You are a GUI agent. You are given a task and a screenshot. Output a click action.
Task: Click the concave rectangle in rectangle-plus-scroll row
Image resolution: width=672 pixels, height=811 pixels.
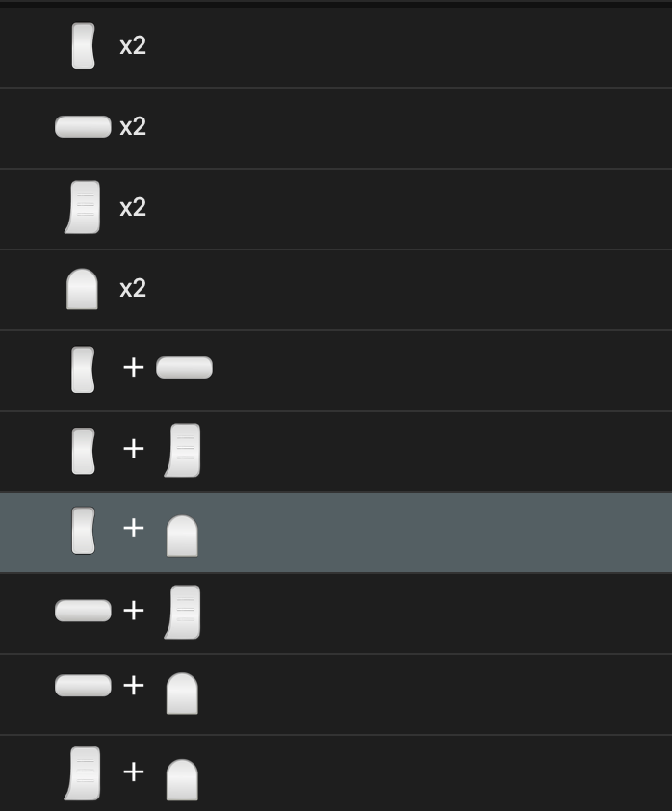coord(84,451)
